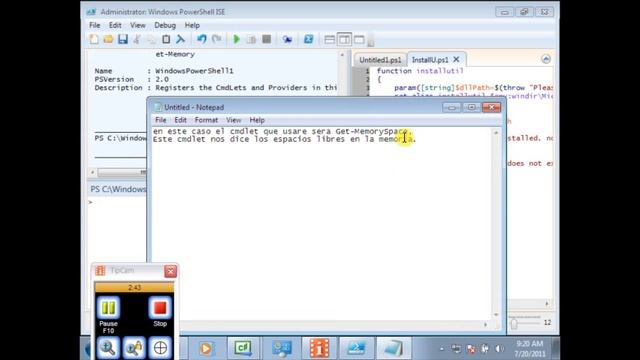Click the Paste clipboard icon in ISE toolbar

166,39
